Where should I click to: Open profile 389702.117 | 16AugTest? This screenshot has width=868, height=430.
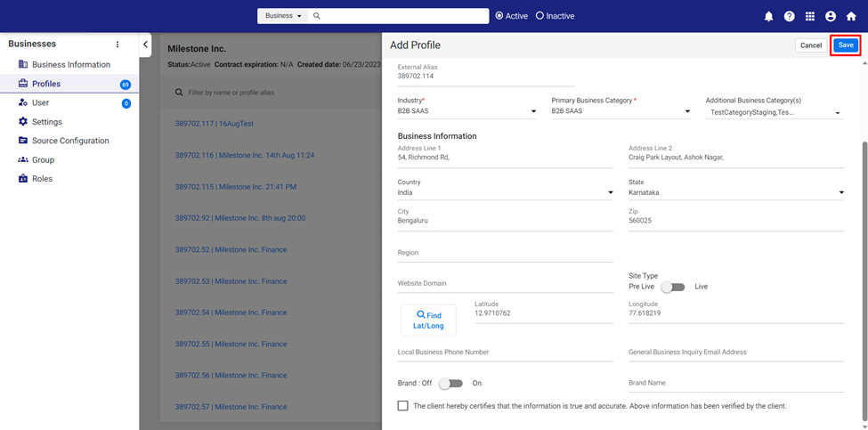point(215,124)
